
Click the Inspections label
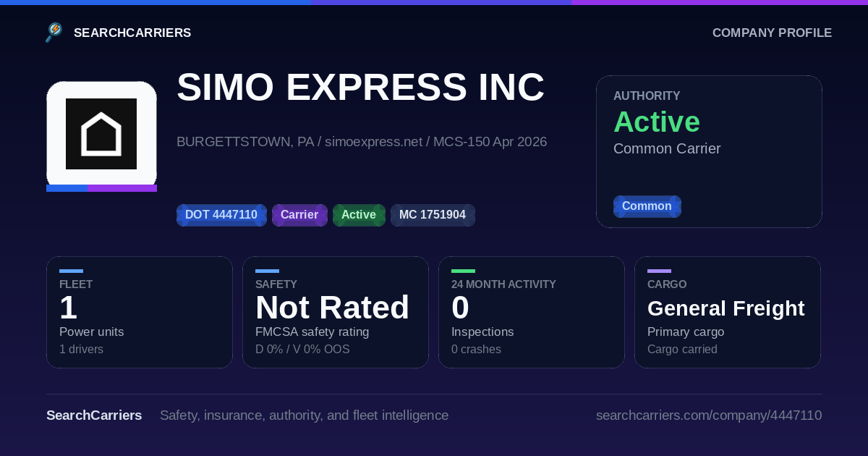[x=482, y=332]
